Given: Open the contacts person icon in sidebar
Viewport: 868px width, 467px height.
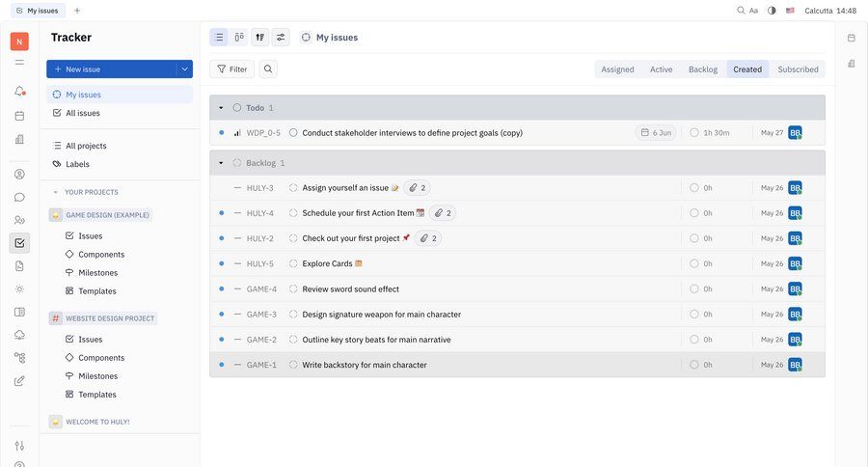Looking at the screenshot, I should coord(19,174).
